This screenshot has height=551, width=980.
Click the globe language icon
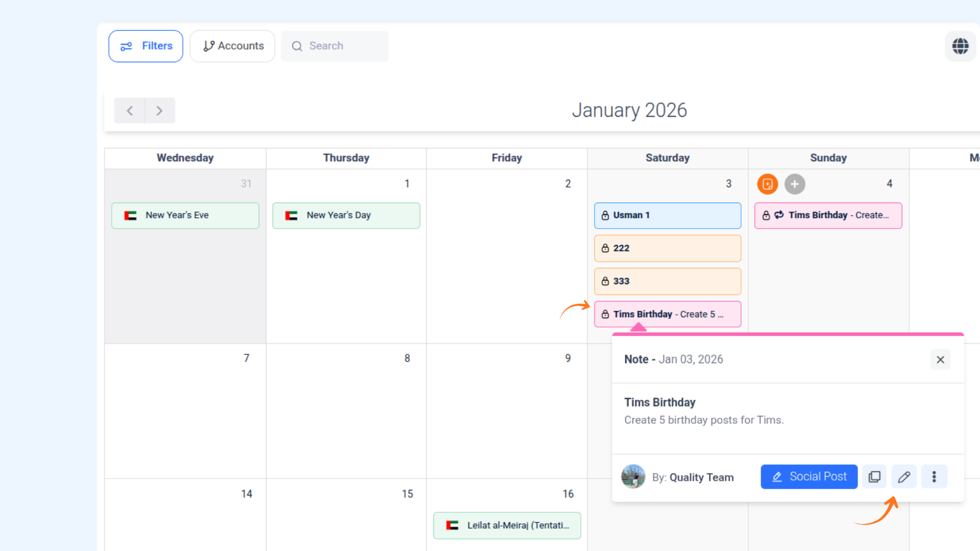pyautogui.click(x=960, y=46)
